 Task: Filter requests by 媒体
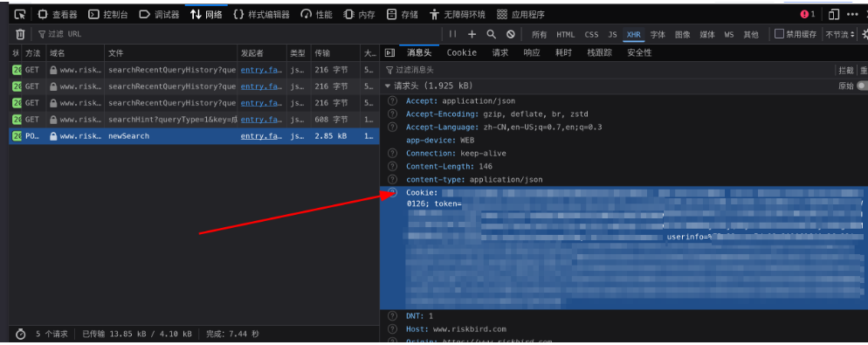coord(707,34)
